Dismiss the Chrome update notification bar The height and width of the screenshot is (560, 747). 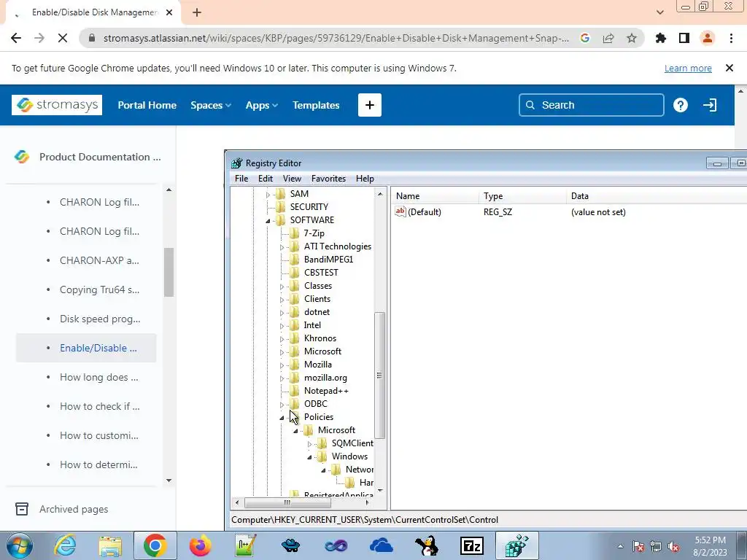729,68
